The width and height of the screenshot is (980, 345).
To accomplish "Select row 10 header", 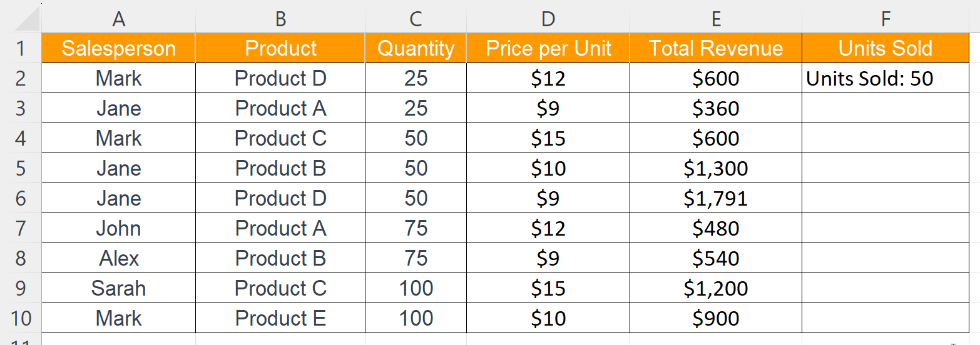I will pyautogui.click(x=21, y=318).
